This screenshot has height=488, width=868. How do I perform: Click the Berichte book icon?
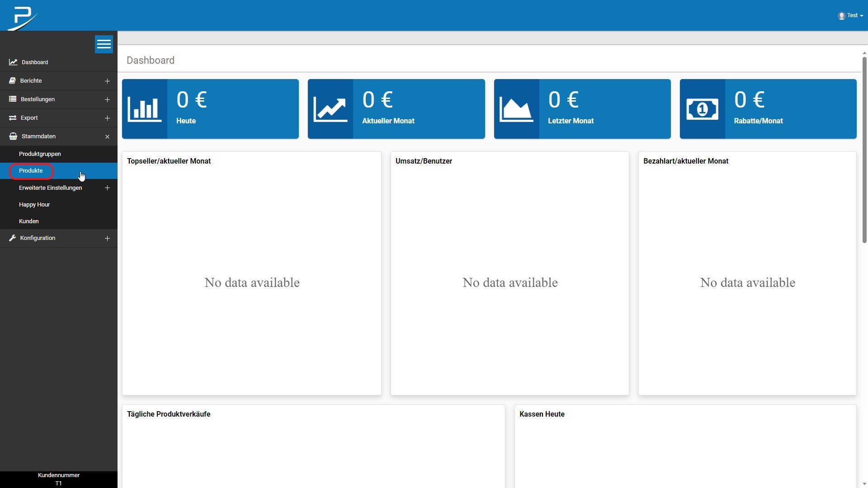click(13, 81)
